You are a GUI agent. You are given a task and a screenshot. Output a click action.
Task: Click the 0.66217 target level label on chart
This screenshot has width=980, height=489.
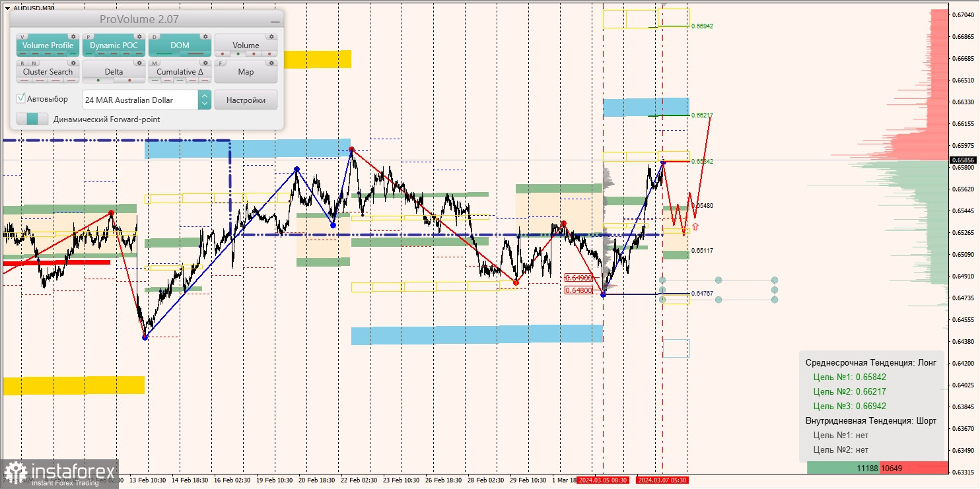click(702, 115)
